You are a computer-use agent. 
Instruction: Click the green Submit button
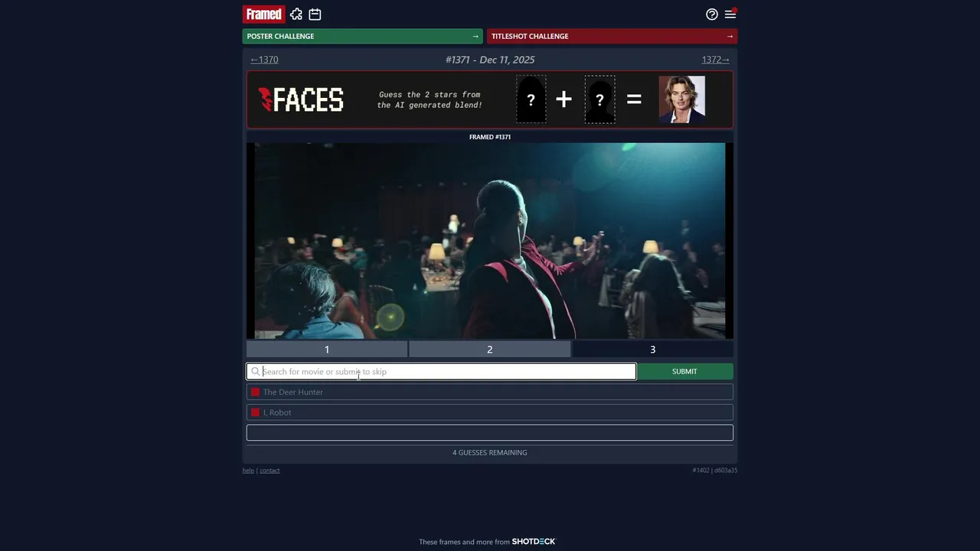click(x=684, y=371)
